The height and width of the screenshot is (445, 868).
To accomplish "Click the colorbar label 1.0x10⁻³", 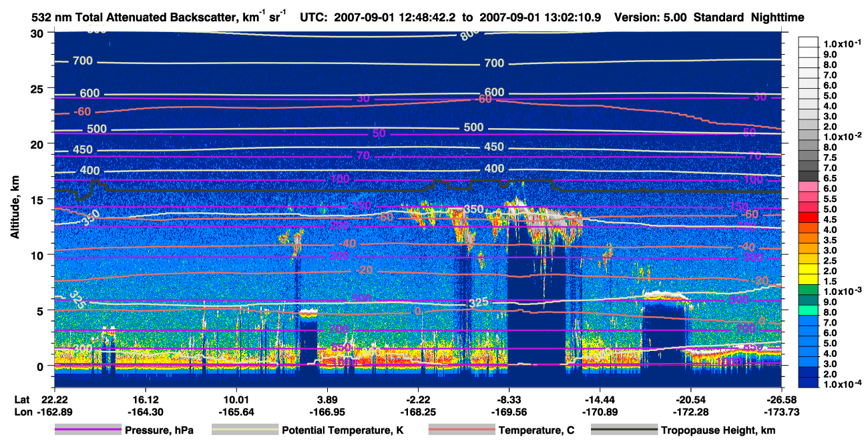I will [843, 292].
